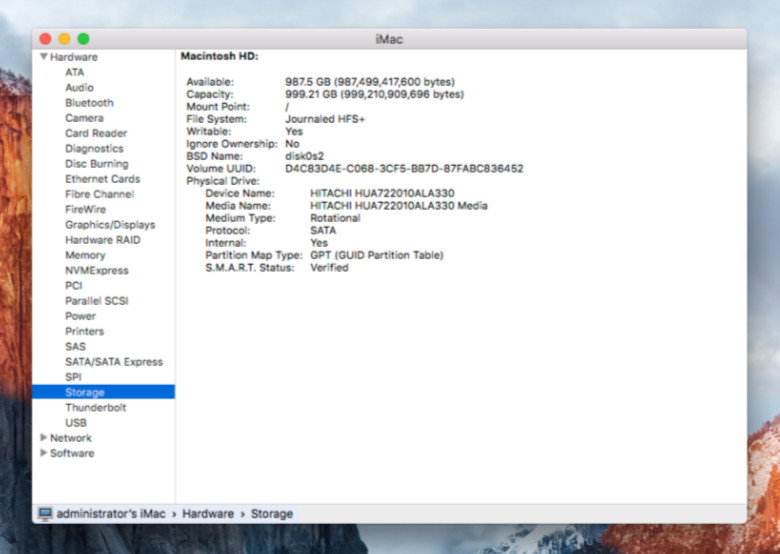Click the GPT (GUID Partition Table) value
This screenshot has height=554, width=780.
(x=377, y=255)
